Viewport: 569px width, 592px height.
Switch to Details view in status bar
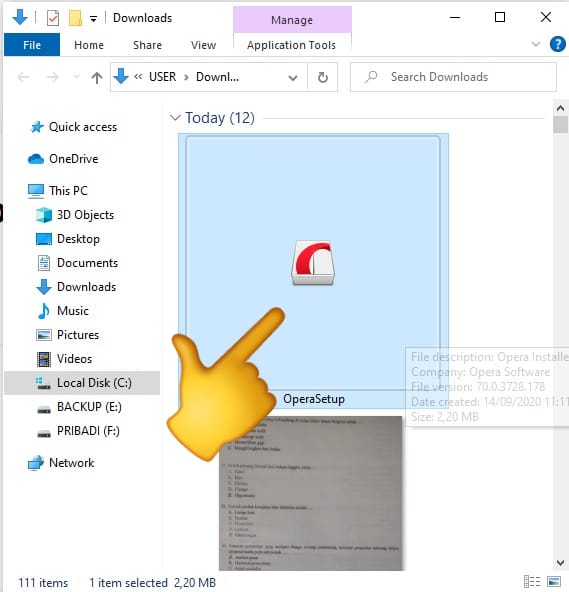pos(532,582)
